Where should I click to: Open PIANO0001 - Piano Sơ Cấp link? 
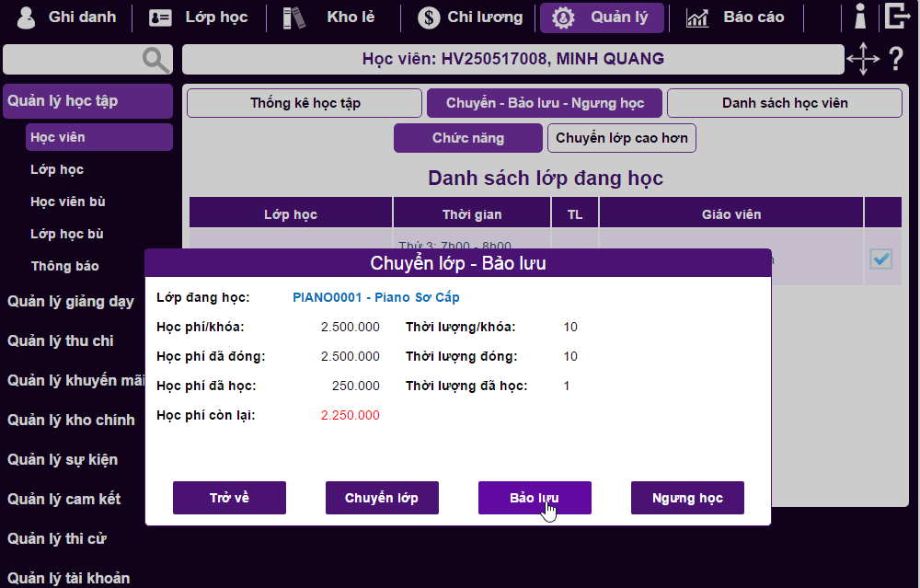375,297
